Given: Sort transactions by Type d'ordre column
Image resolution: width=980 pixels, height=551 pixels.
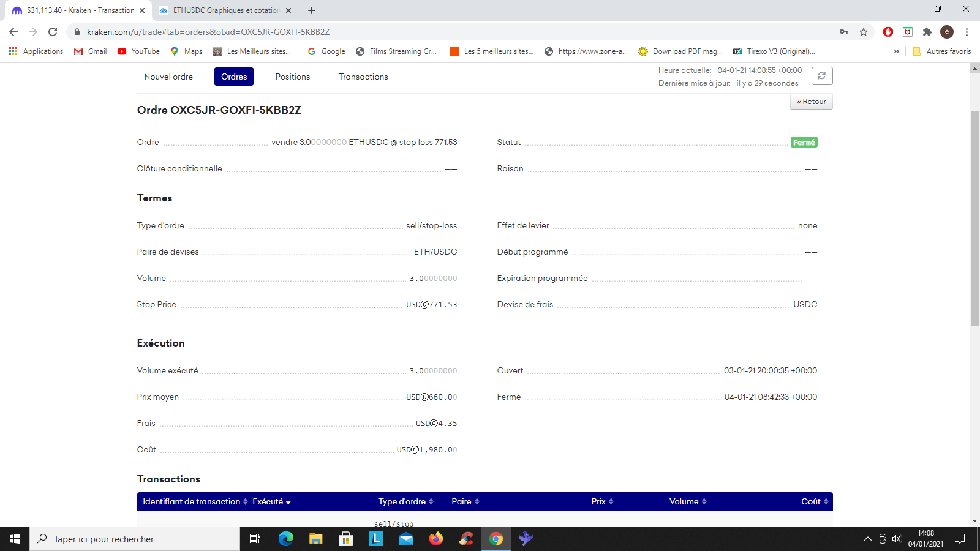Looking at the screenshot, I should [x=405, y=501].
